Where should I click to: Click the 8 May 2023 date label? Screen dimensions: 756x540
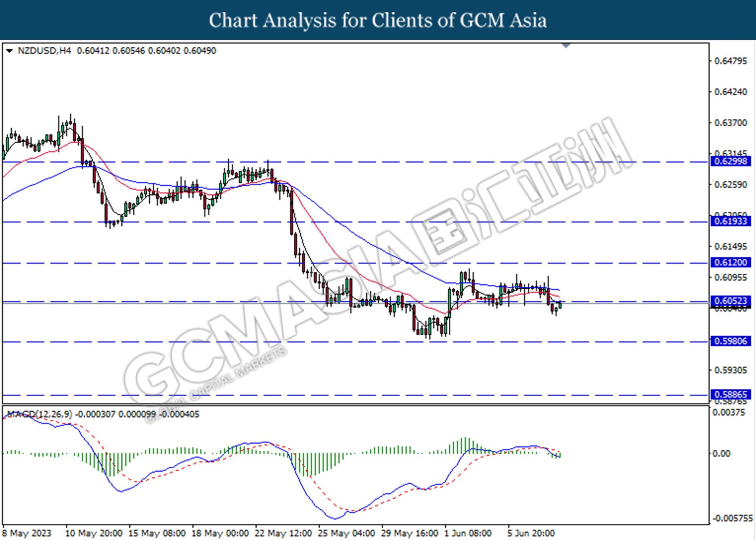point(26,533)
